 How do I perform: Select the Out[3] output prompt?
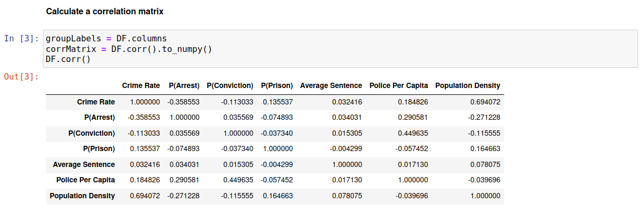[x=22, y=77]
